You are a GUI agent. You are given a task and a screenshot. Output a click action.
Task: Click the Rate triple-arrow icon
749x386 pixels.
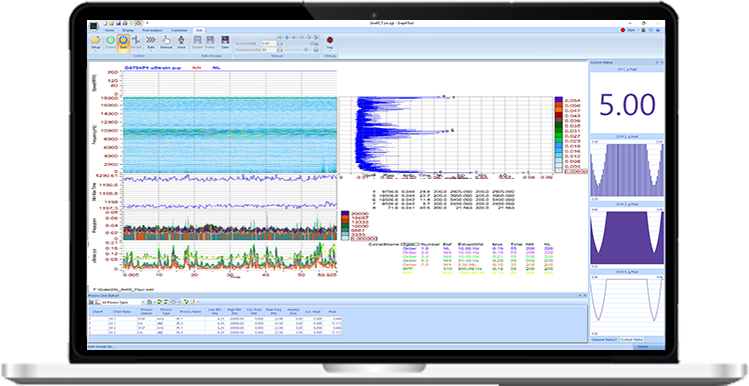point(150,43)
